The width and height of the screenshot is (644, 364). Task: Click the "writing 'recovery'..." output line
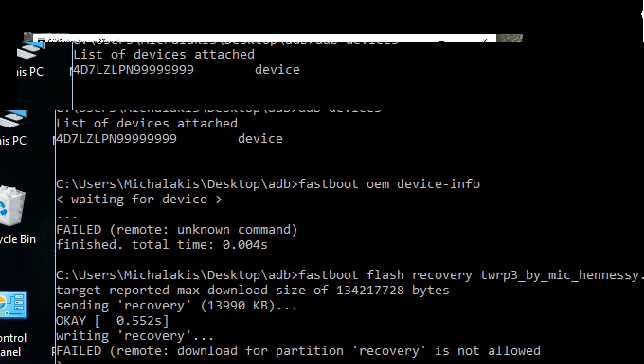point(135,336)
